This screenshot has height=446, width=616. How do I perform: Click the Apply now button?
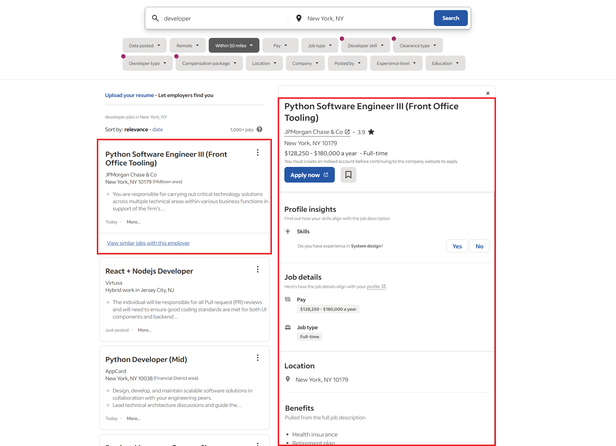(x=309, y=175)
